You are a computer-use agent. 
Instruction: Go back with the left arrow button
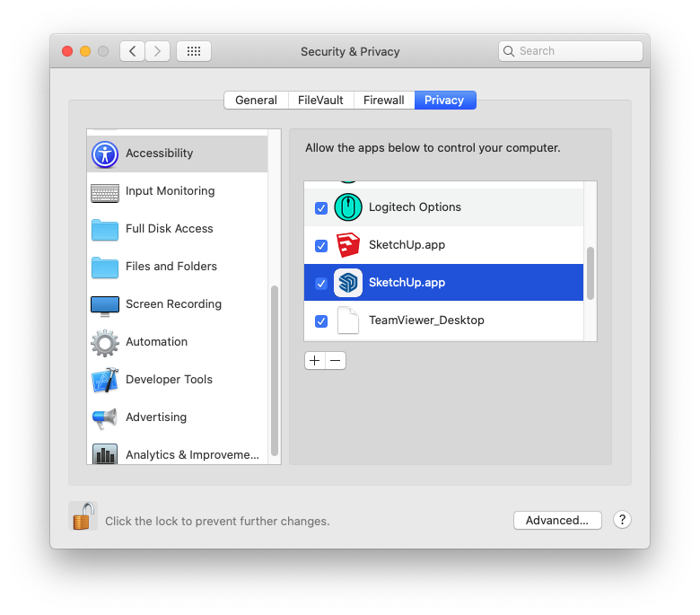(132, 51)
